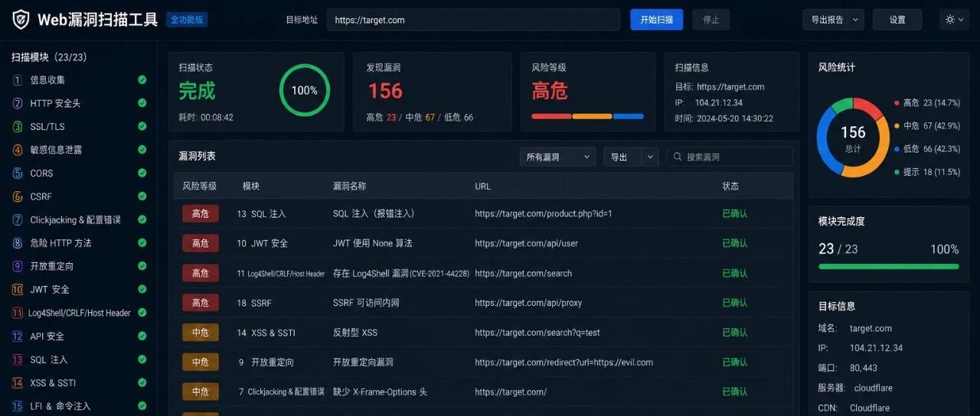The height and width of the screenshot is (416, 980).
Task: Start scanning with 开始扫描 button
Action: [656, 20]
